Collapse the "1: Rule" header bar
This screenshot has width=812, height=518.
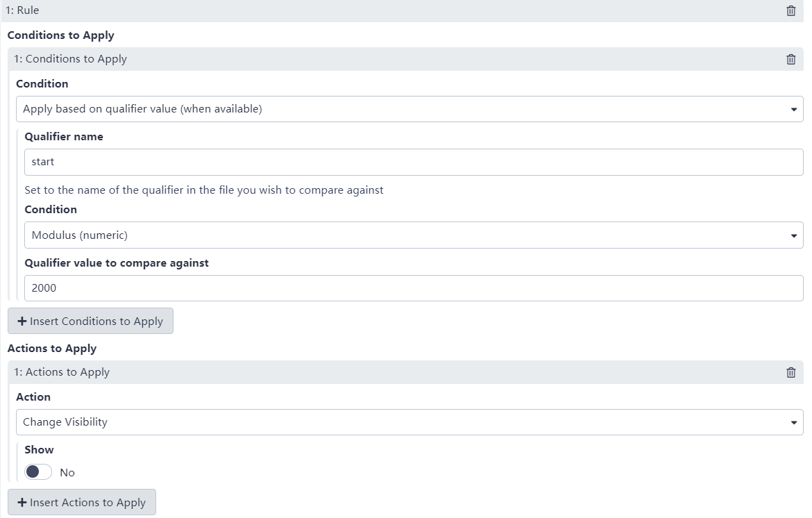click(347, 11)
